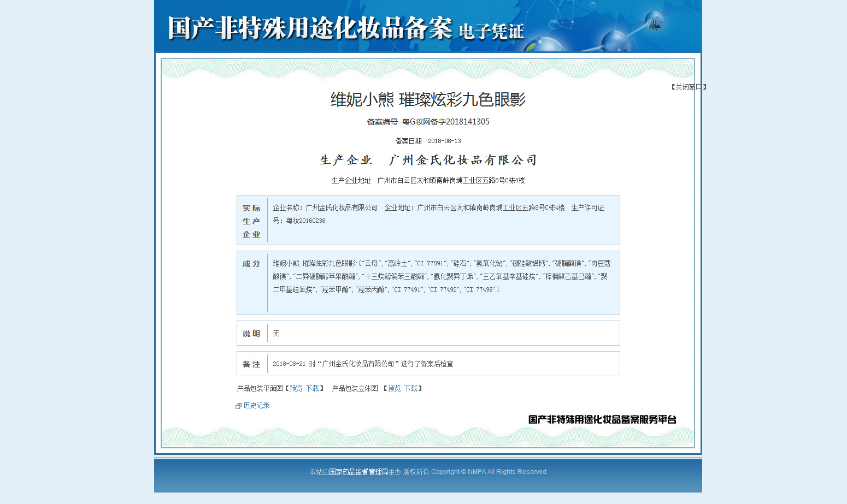Click the 成分 row label
This screenshot has height=504, width=847.
click(x=251, y=264)
